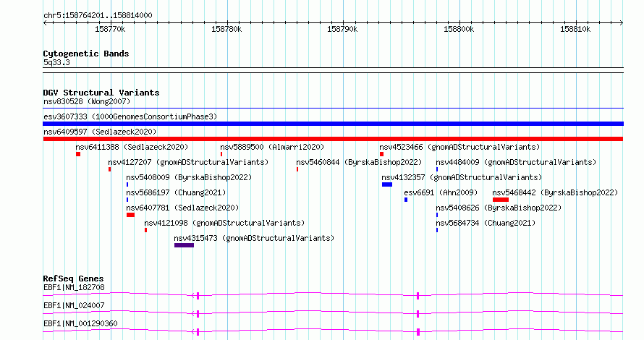The image size is (644, 340).
Task: Open nsv4127207 gnomAD variant label
Action: [x=188, y=162]
